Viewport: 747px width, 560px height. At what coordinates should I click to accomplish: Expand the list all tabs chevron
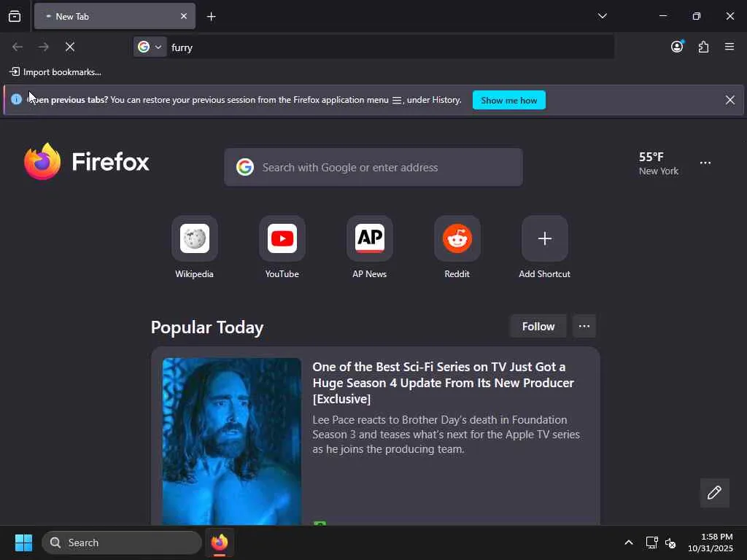tap(602, 16)
